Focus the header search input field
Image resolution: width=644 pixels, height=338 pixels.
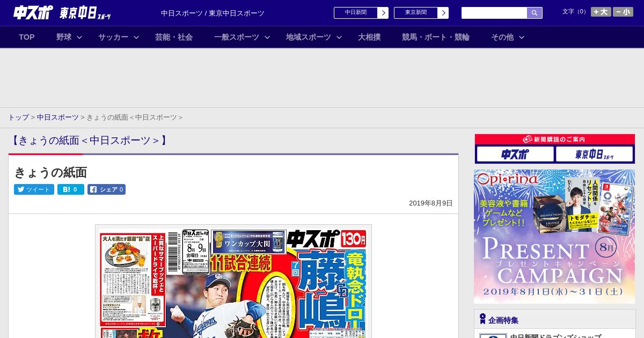(494, 13)
